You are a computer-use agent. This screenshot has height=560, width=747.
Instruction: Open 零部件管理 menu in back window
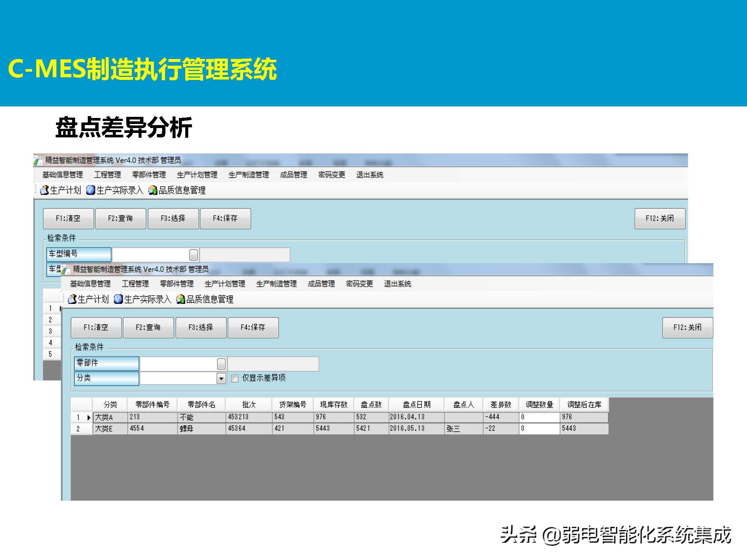point(149,175)
